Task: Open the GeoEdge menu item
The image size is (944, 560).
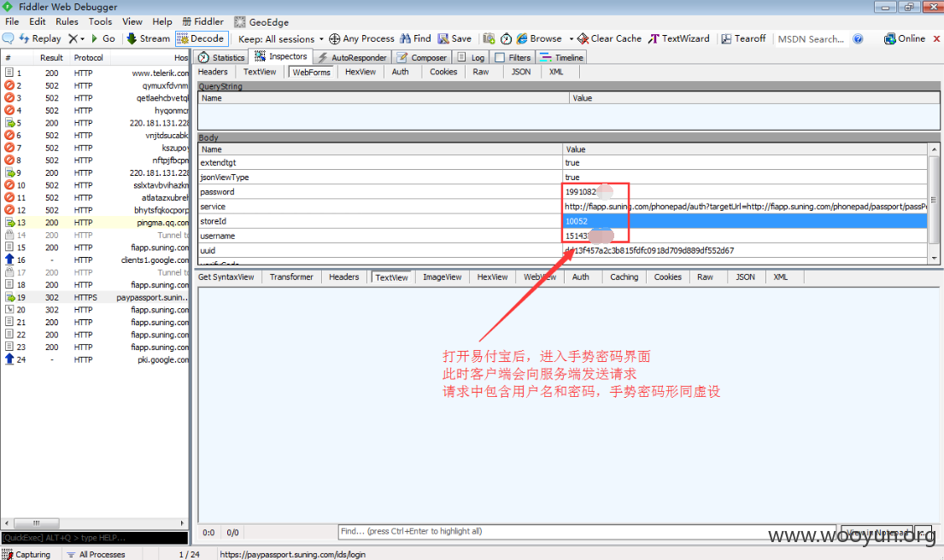Action: pyautogui.click(x=262, y=22)
